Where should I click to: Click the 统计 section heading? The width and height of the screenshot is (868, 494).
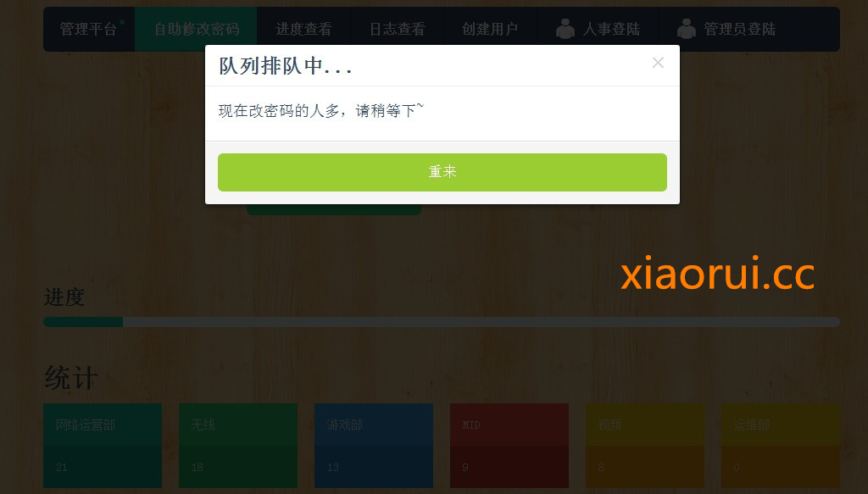pos(71,378)
